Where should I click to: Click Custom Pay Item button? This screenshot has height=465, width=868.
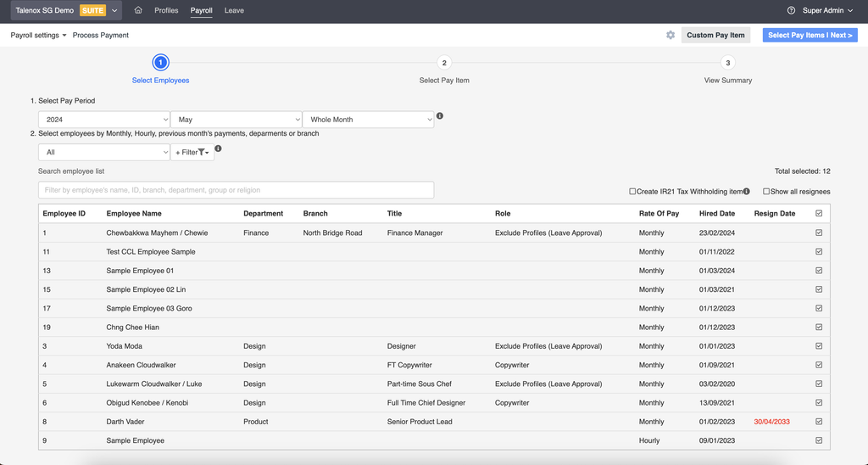tap(715, 35)
